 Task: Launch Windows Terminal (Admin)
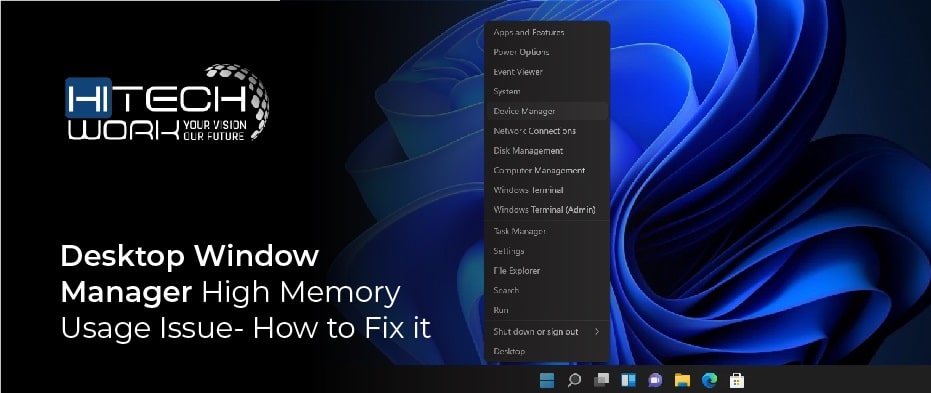tap(547, 210)
